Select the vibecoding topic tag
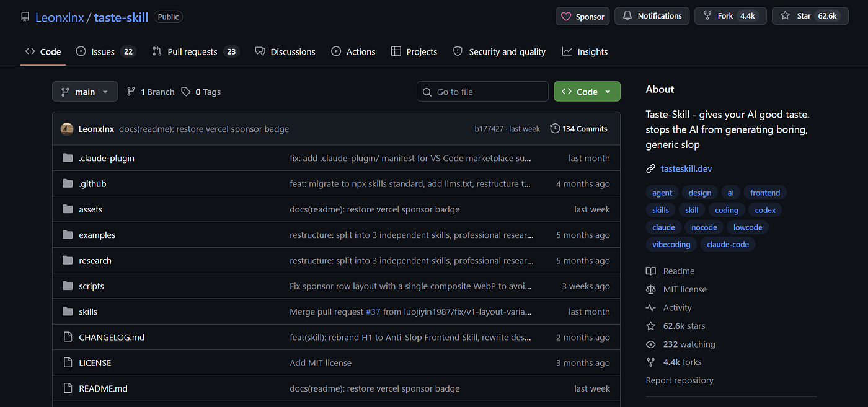The image size is (868, 407). tap(671, 244)
